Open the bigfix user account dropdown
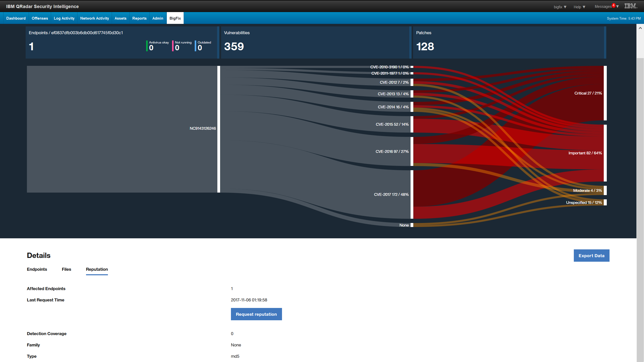The height and width of the screenshot is (362, 644). (x=559, y=7)
